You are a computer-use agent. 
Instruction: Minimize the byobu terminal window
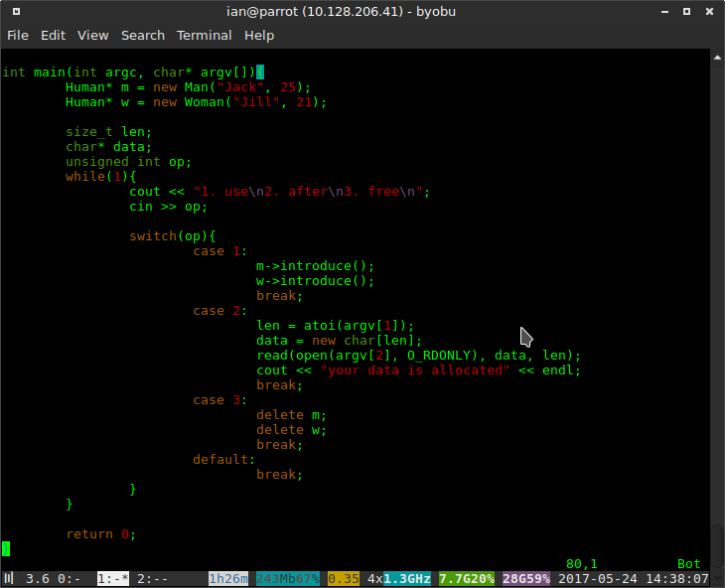[664, 12]
